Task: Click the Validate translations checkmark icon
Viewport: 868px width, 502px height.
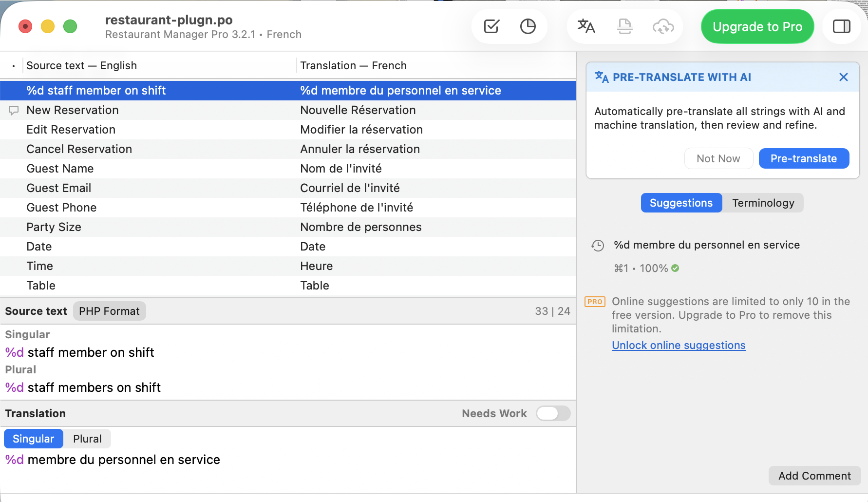Action: [491, 26]
